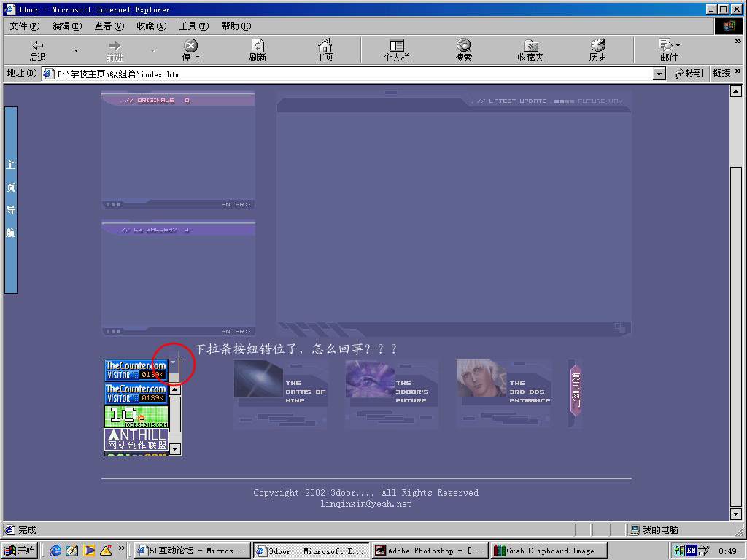The height and width of the screenshot is (560, 747).
Task: Open the Search (搜索) toolbar icon
Action: coord(463,50)
